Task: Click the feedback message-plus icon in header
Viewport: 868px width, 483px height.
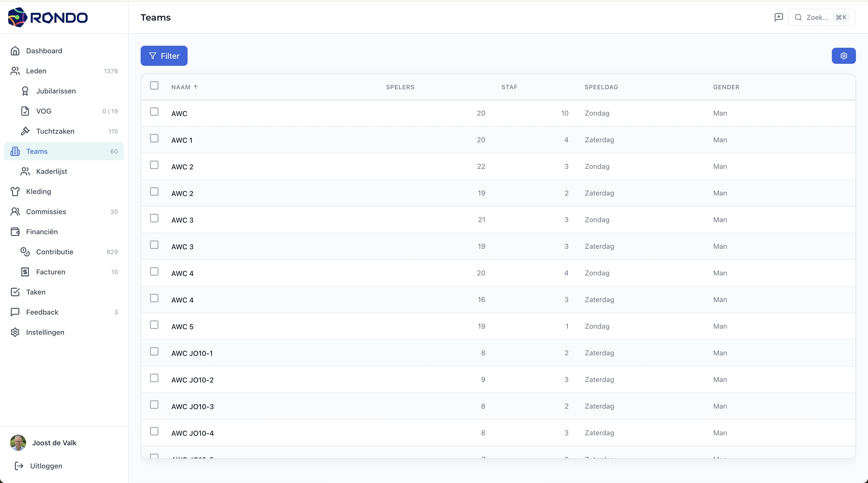Action: (x=778, y=17)
